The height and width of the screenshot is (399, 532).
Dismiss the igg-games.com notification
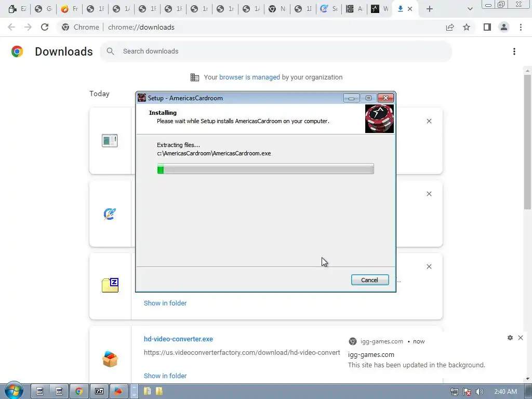[521, 338]
